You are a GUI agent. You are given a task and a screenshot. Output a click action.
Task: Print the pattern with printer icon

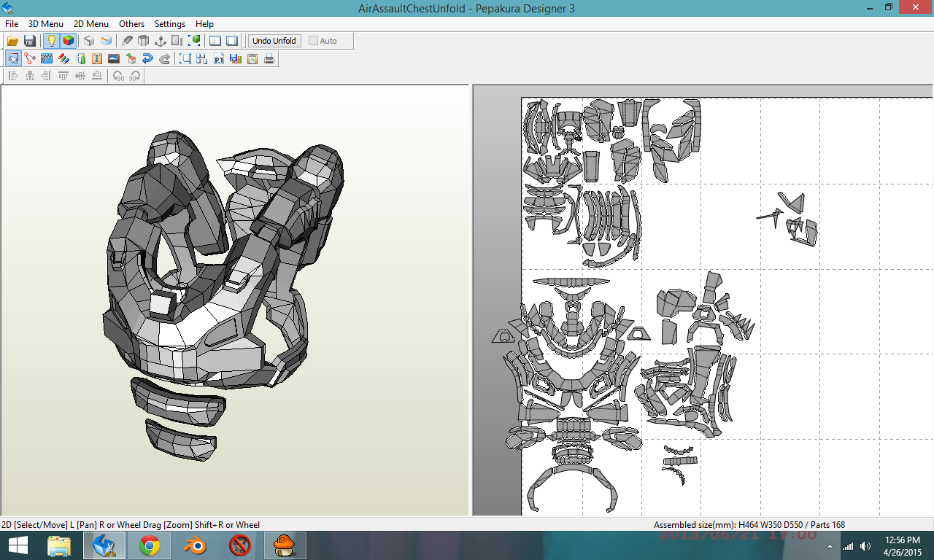point(269,59)
